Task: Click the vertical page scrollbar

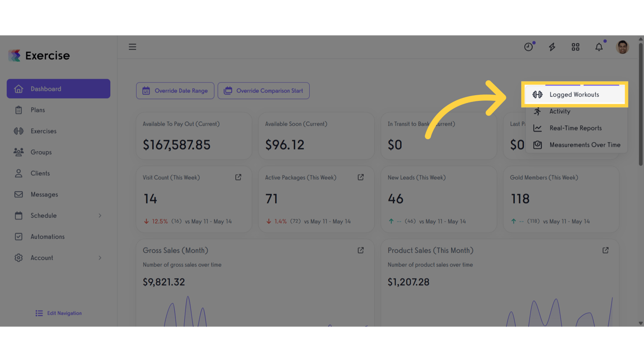Action: point(640,104)
